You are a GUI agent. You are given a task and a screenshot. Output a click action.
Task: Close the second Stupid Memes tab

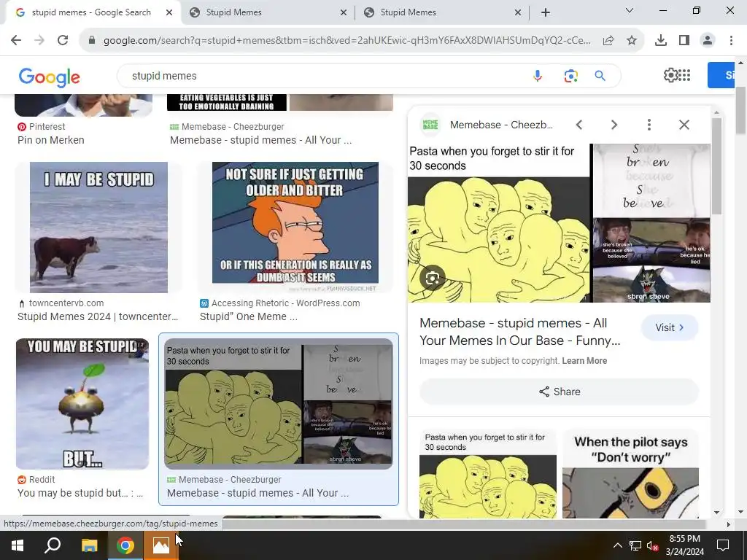tap(344, 13)
